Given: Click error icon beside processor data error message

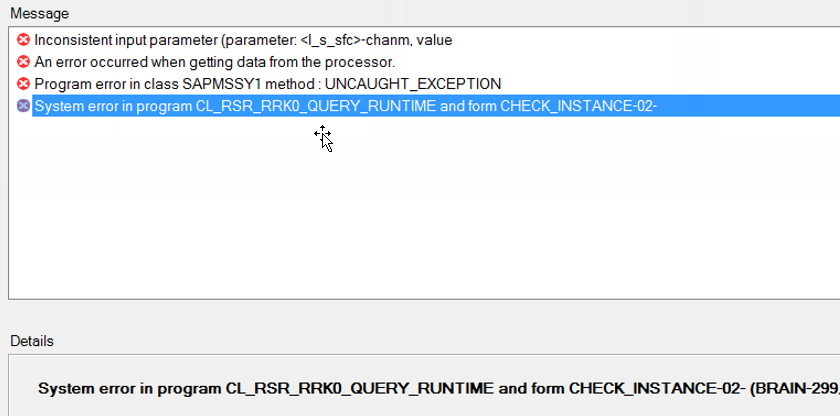Looking at the screenshot, I should (x=23, y=62).
